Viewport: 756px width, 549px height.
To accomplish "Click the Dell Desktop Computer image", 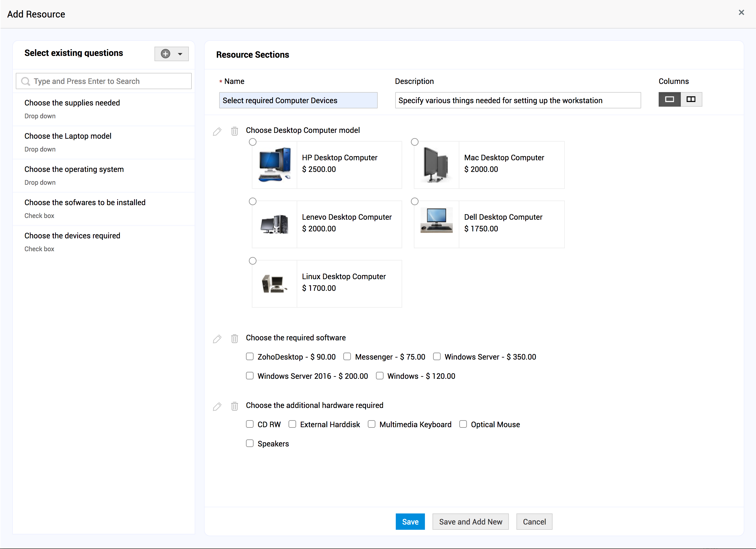I will [x=436, y=220].
